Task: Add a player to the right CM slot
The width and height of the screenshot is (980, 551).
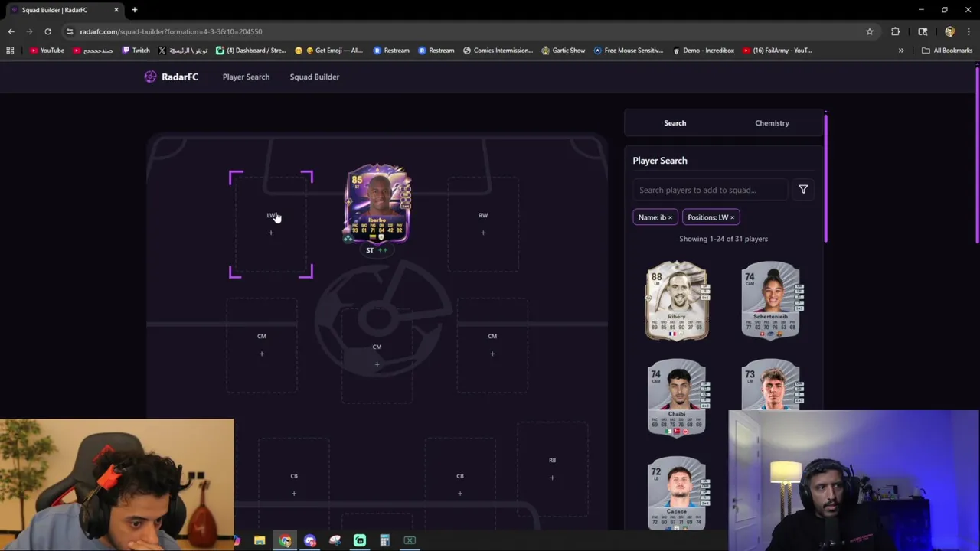Action: click(x=492, y=344)
